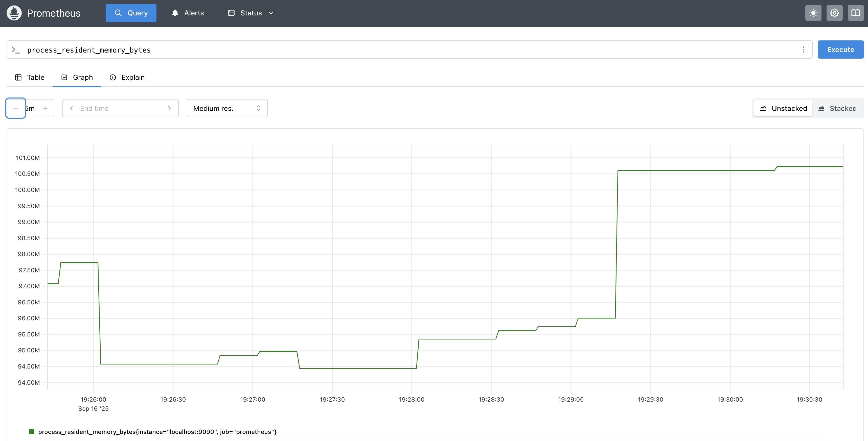Screen dimensions: 868x441
Task: Open Medium res. resolution dropdown
Action: pos(227,108)
